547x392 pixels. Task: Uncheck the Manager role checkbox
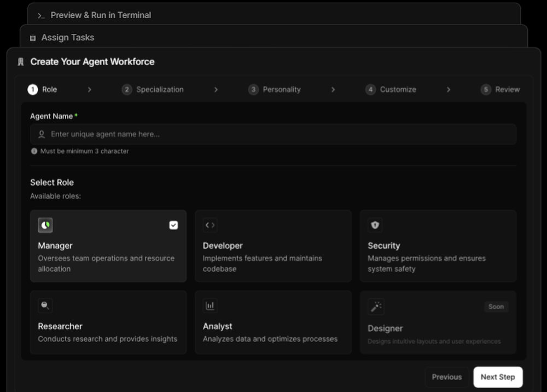173,225
